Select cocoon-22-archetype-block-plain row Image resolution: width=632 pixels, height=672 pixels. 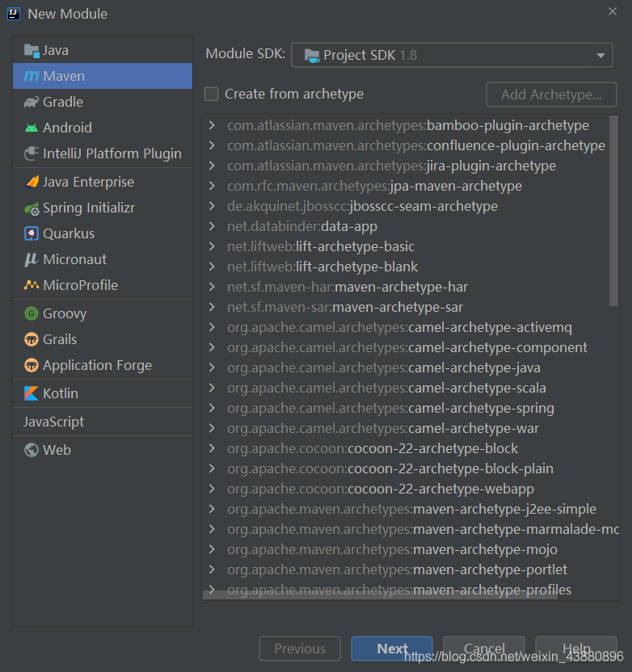411,468
